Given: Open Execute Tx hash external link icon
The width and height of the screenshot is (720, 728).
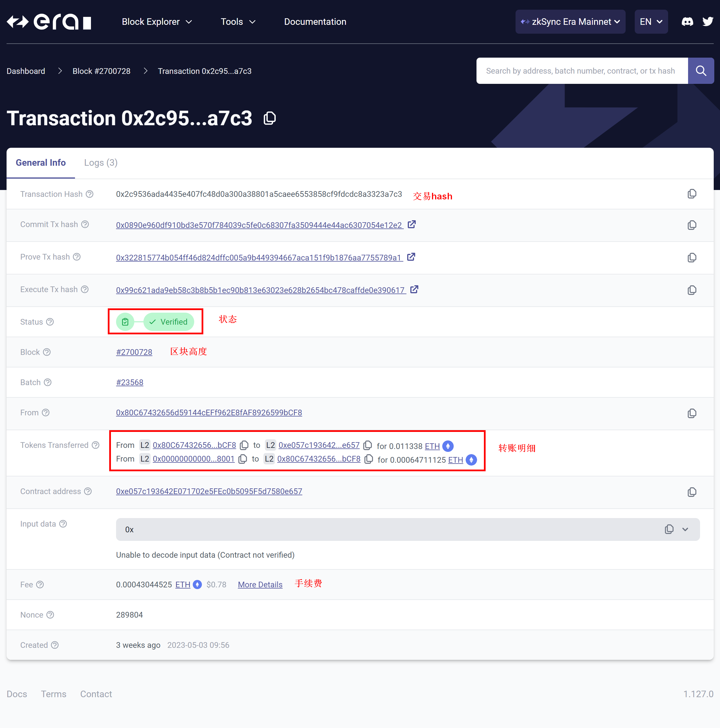Looking at the screenshot, I should click(x=414, y=290).
